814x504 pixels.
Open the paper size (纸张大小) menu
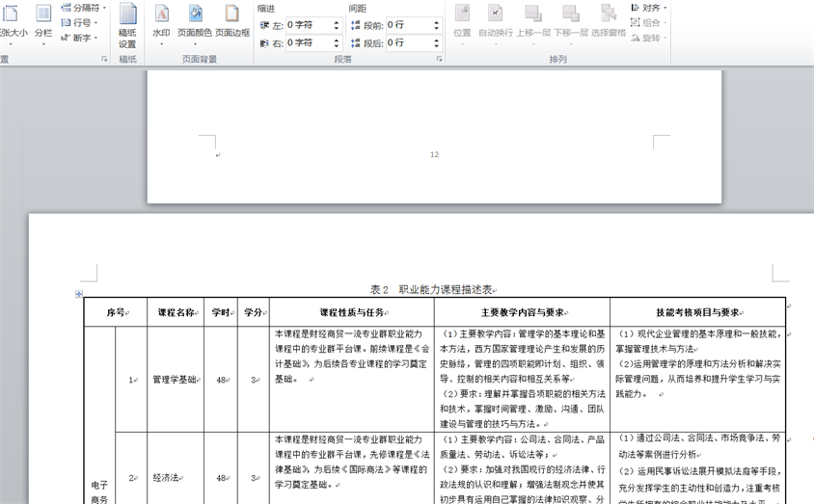click(12, 22)
